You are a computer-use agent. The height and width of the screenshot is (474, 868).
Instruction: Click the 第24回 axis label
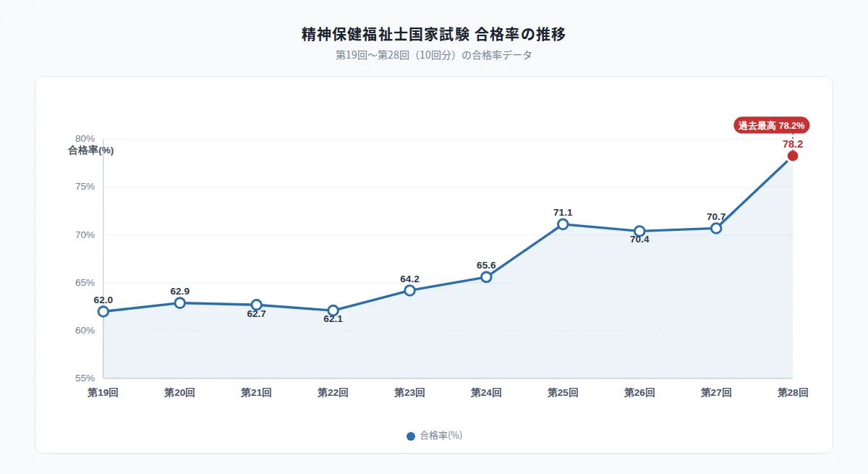487,393
